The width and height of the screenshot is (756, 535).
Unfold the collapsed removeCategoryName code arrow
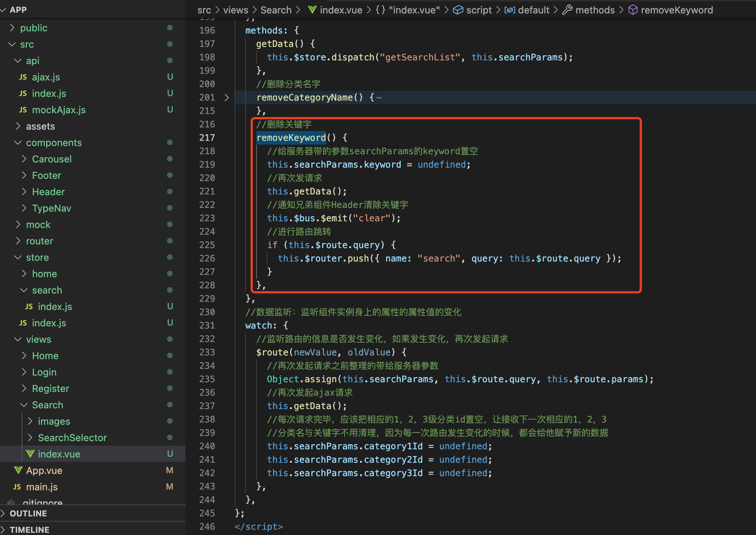[x=227, y=98]
